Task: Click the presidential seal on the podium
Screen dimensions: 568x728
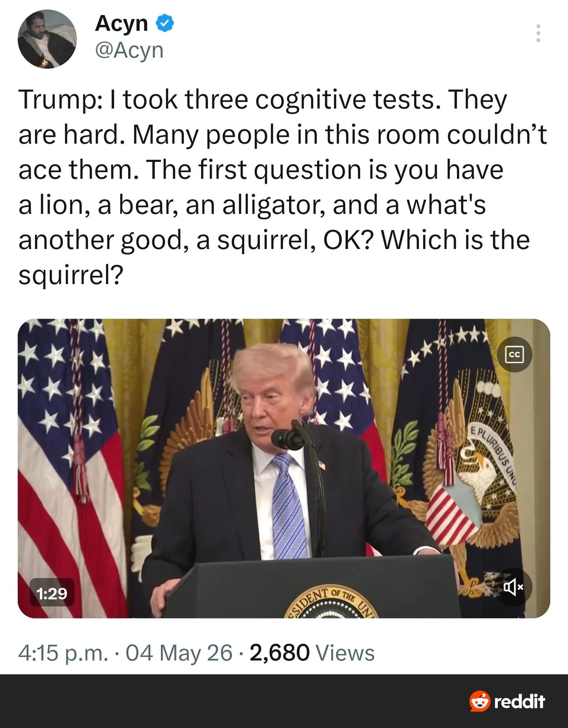Action: click(330, 603)
